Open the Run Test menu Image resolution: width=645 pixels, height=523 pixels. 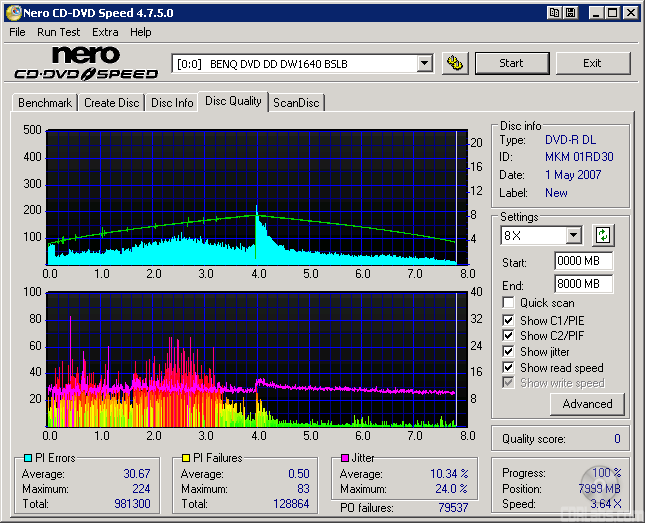(x=58, y=32)
